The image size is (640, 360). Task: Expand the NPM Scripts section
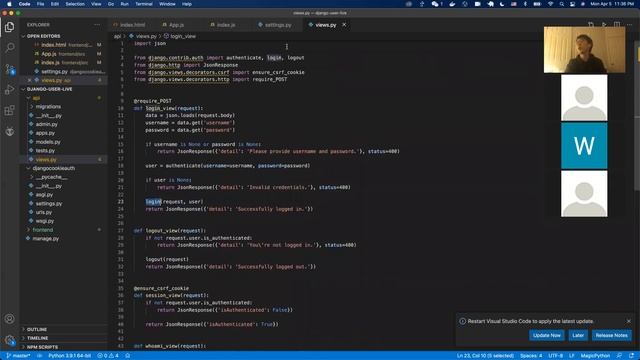pos(42,347)
